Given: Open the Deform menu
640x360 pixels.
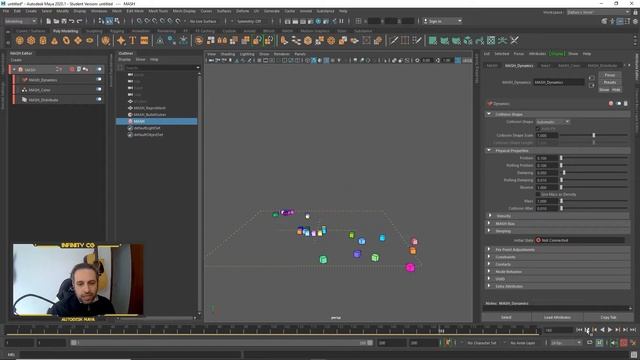Looking at the screenshot, I should (242, 11).
